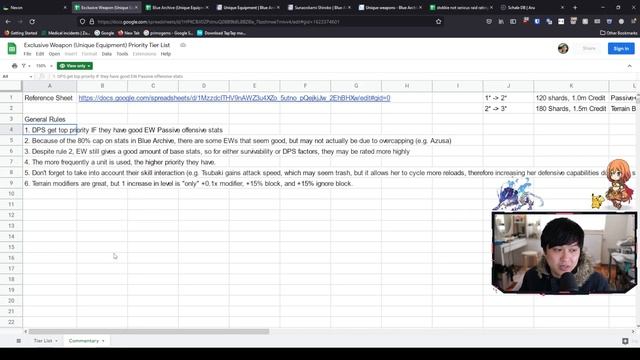Click the print icon in toolbar
The width and height of the screenshot is (640, 360).
tap(15, 66)
